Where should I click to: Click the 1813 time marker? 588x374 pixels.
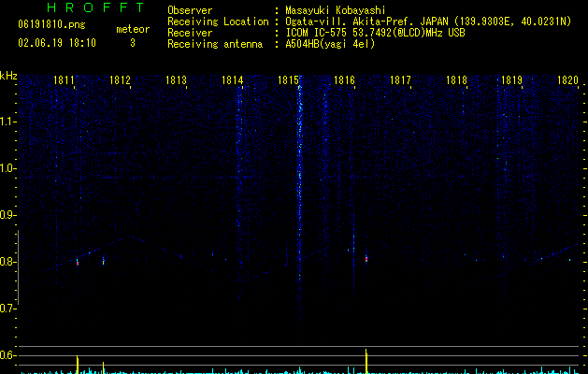click(177, 80)
